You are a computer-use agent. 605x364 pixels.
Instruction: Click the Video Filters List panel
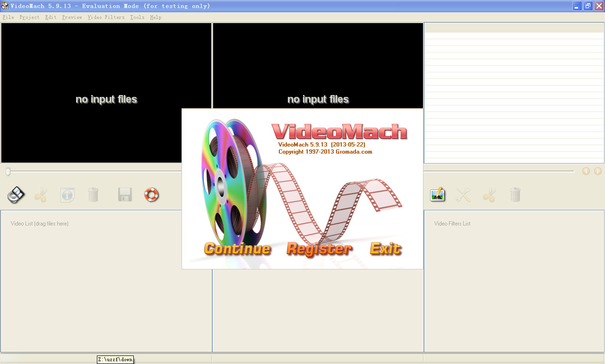pos(514,281)
